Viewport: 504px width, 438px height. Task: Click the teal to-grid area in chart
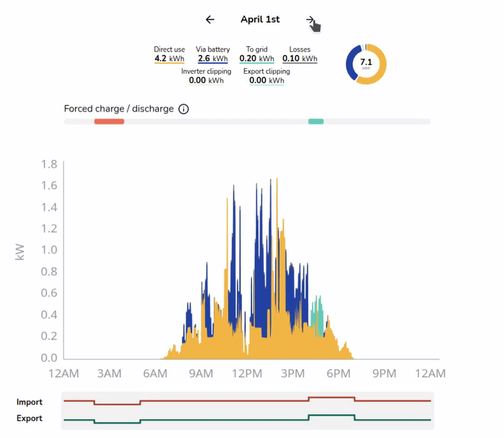[319, 318]
